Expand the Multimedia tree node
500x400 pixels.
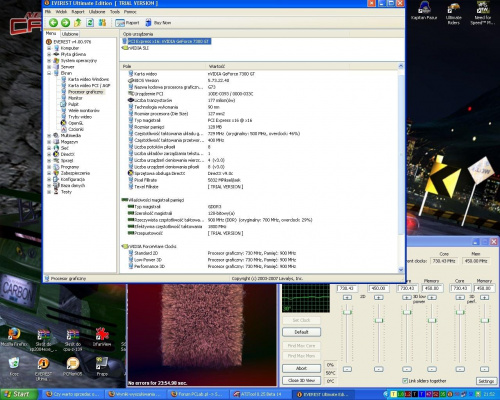[49, 136]
